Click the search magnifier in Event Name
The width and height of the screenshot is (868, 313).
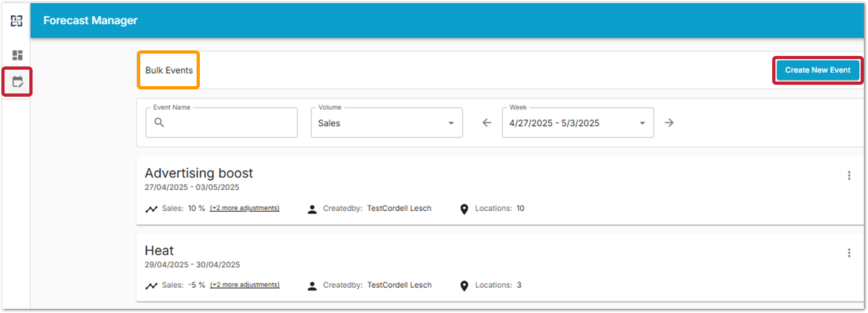tap(159, 122)
